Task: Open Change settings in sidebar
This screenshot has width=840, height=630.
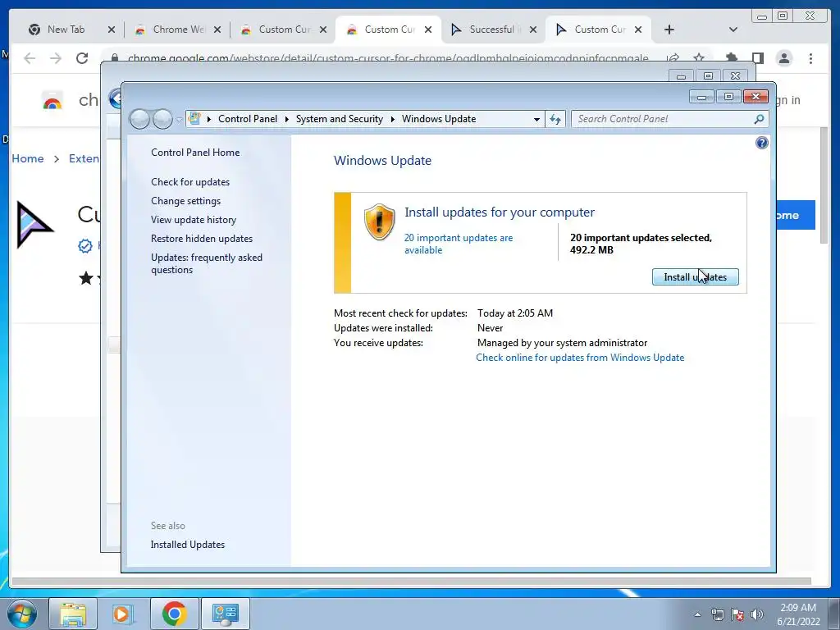Action: (185, 201)
